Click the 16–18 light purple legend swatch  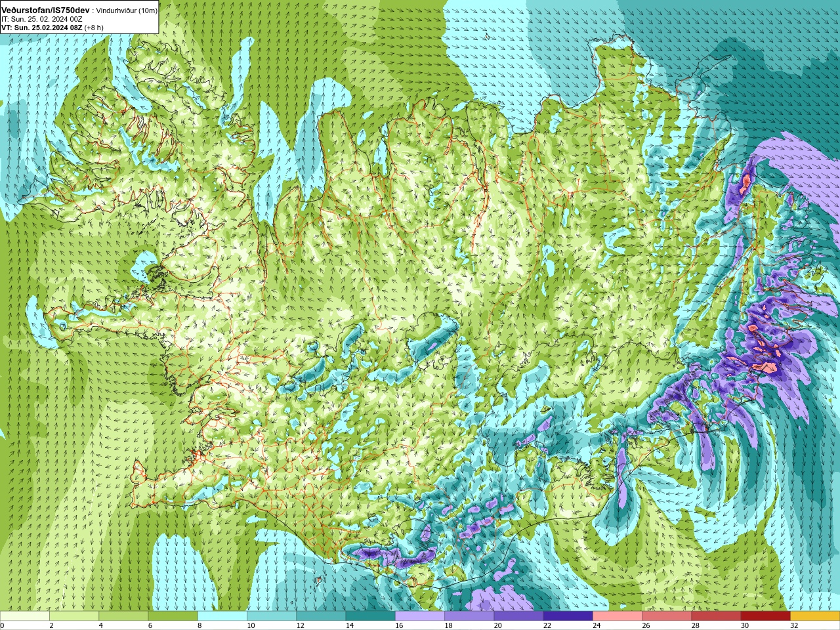(x=420, y=616)
